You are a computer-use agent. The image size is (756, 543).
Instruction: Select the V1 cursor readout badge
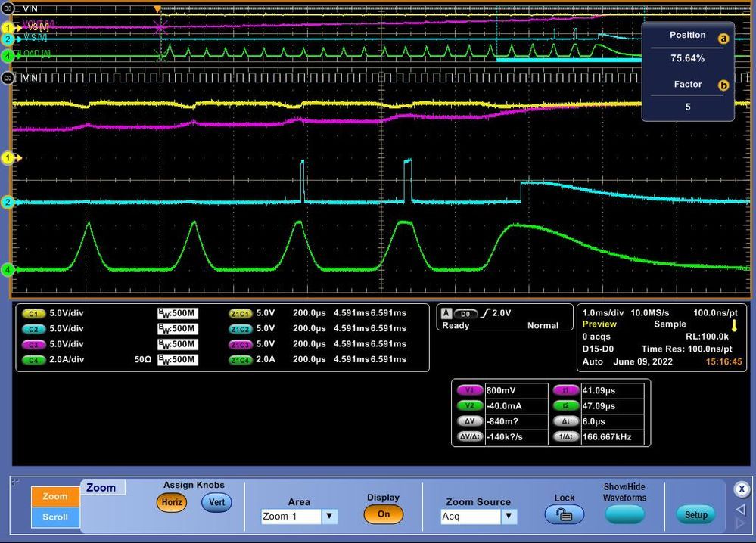(469, 391)
